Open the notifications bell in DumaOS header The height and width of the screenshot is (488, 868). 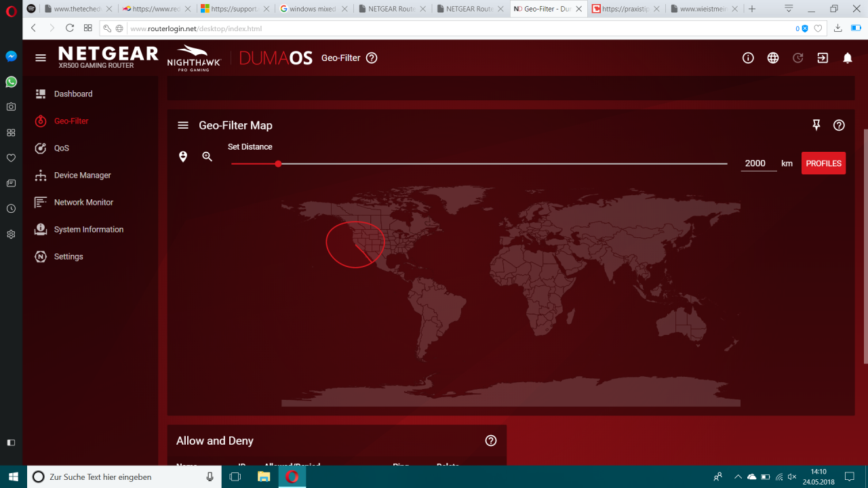point(848,58)
